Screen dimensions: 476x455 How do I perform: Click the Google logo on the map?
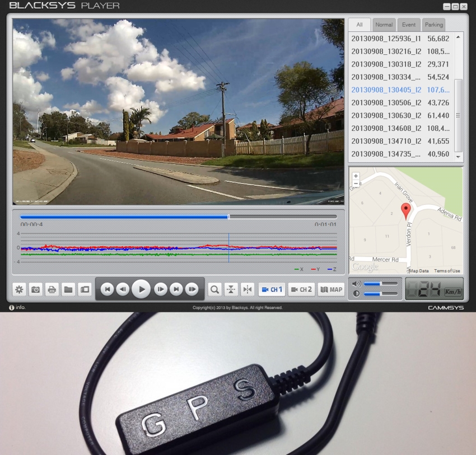point(365,267)
